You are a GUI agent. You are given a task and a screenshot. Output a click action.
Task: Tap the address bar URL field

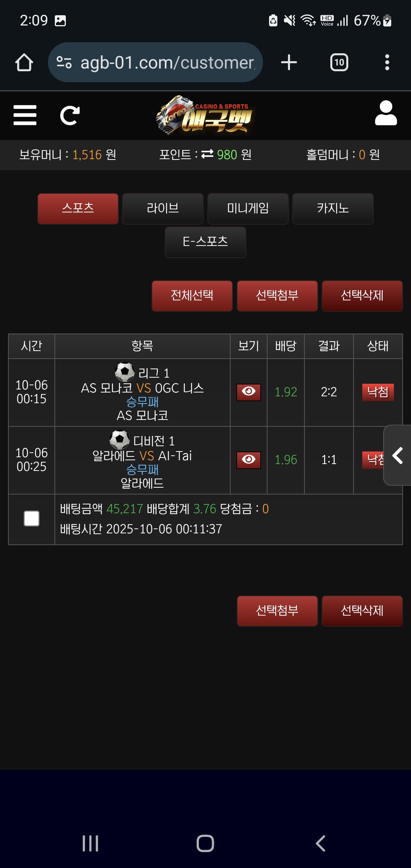point(167,62)
